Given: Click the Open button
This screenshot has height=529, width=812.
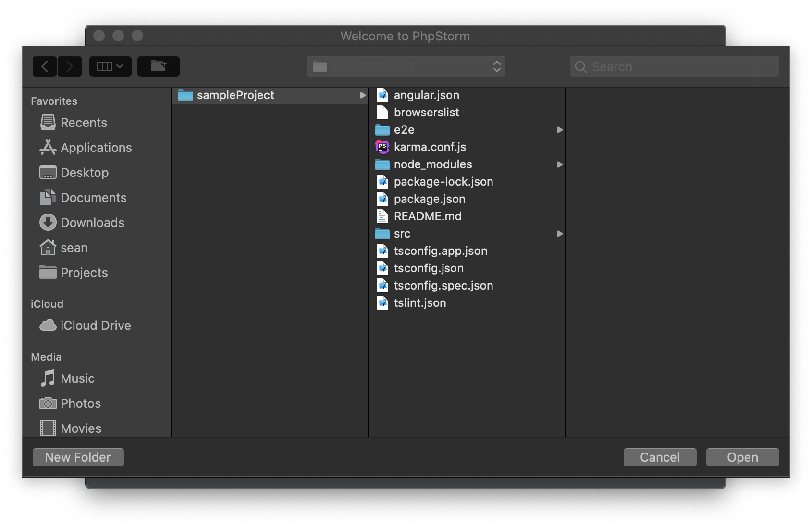Looking at the screenshot, I should pos(742,457).
